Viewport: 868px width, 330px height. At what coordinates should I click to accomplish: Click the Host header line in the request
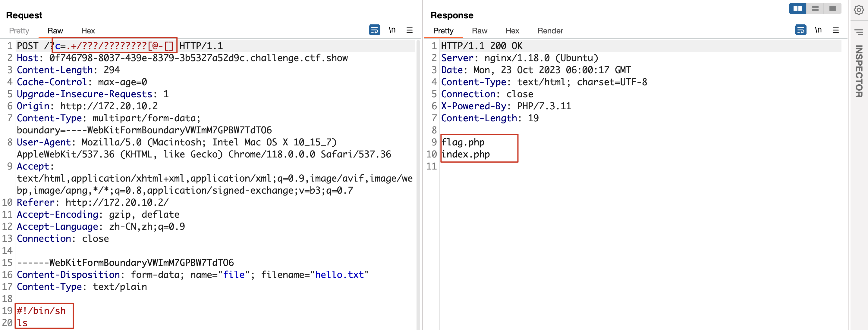[x=182, y=58]
